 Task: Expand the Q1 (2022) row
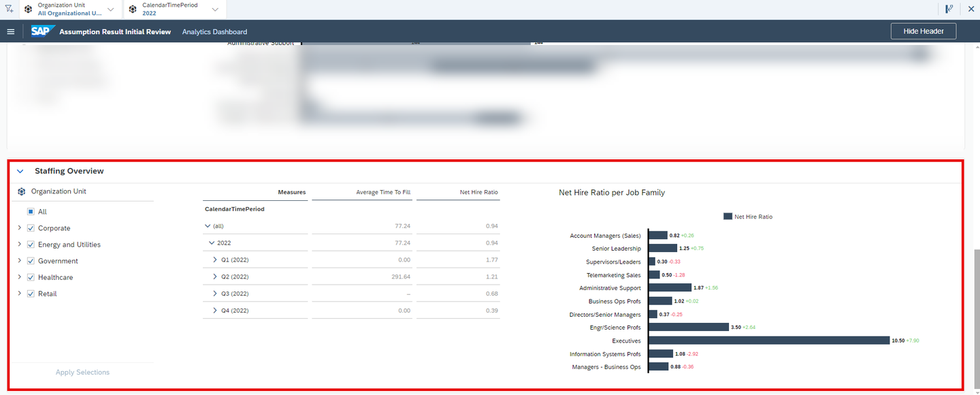[216, 259]
